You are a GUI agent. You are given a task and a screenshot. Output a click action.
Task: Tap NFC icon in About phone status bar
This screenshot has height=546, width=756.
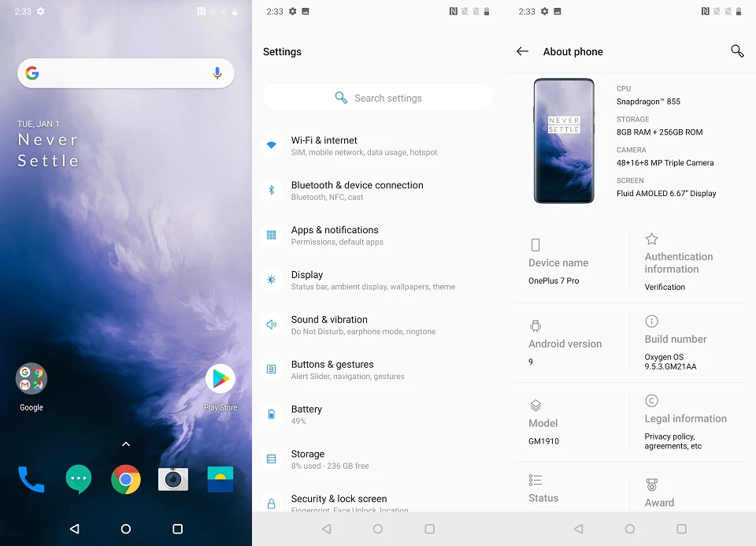pos(705,11)
